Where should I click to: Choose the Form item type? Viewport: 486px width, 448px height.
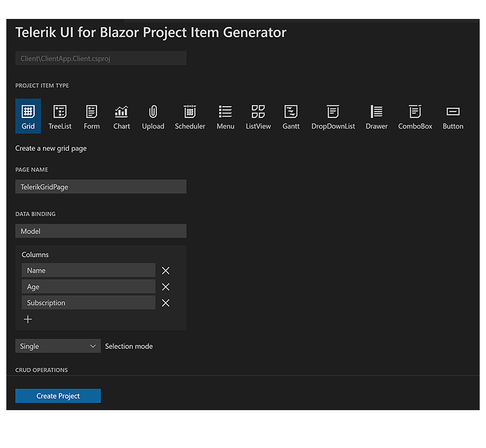pos(92,116)
